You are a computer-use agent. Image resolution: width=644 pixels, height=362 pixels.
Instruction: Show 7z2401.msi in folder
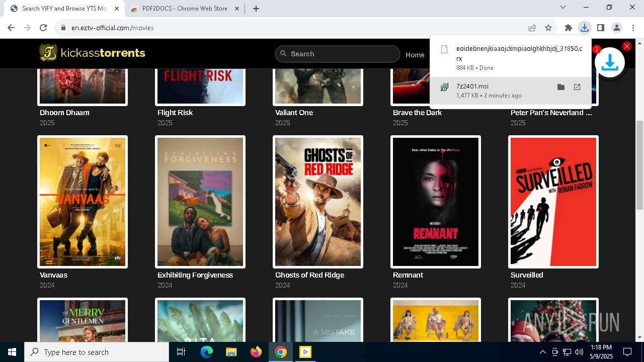[561, 87]
